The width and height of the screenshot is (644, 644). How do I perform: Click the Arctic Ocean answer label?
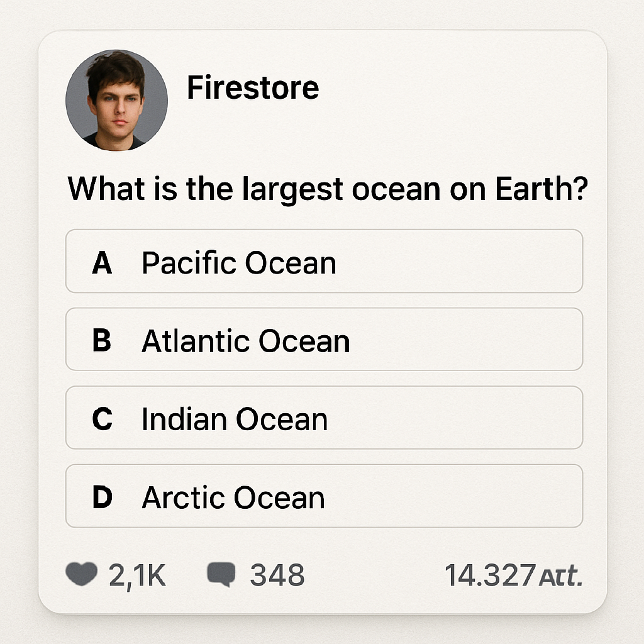click(x=233, y=497)
